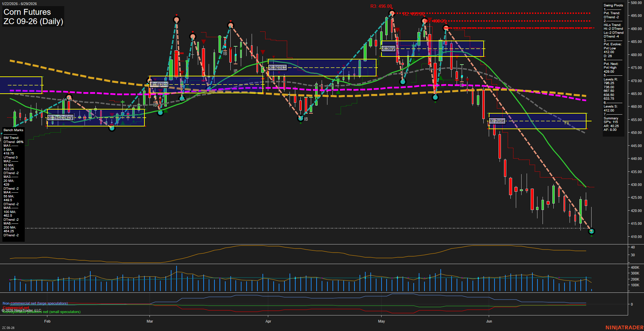Click the 410.00 price axis label

click(636, 237)
